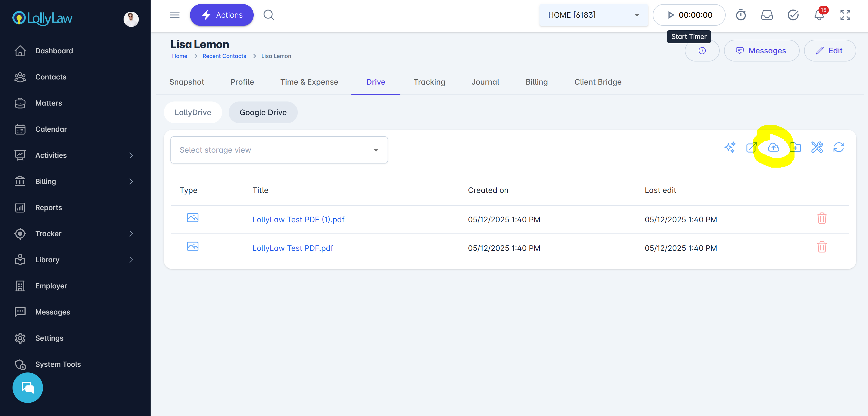Open Calendar in sidebar

(x=51, y=129)
